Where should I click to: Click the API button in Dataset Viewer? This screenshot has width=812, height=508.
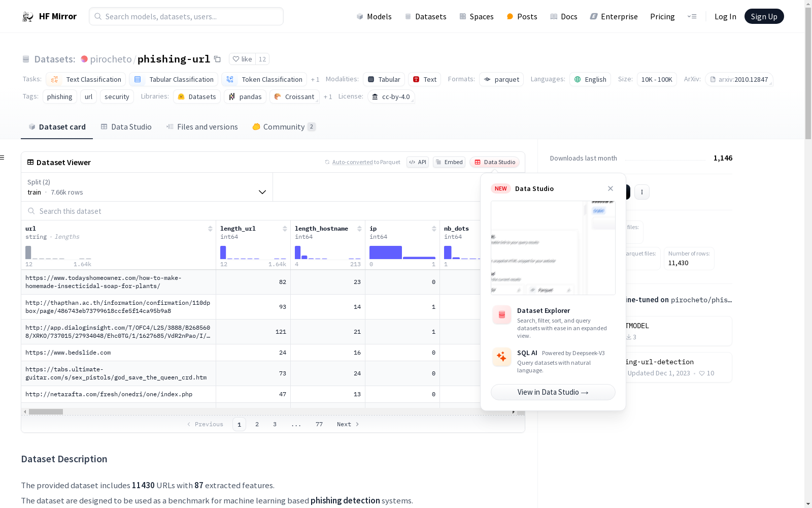click(x=418, y=162)
